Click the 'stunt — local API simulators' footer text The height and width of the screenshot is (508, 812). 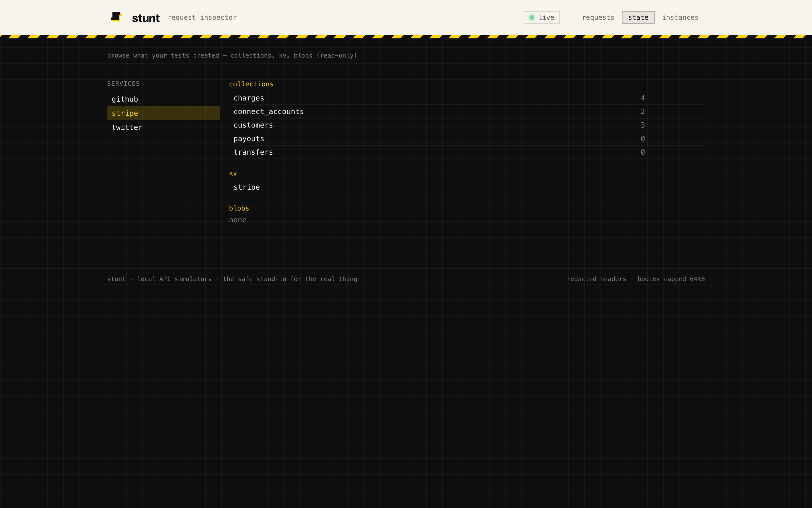coord(232,279)
